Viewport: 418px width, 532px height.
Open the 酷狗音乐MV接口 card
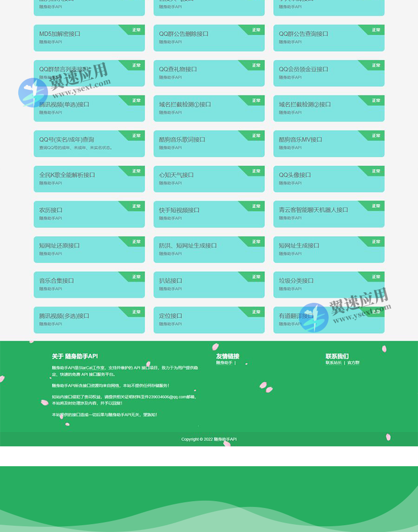pos(328,143)
